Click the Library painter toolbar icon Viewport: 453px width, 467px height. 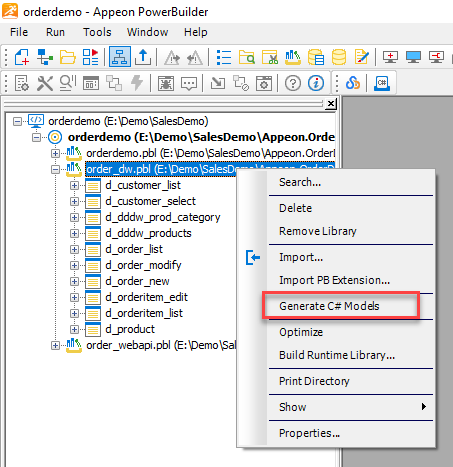tap(293, 57)
